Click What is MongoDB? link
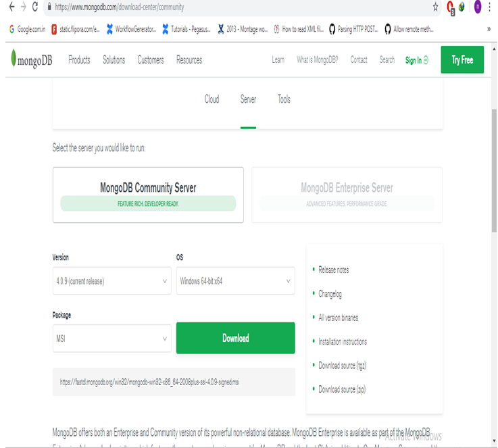The height and width of the screenshot is (448, 498). click(x=318, y=59)
